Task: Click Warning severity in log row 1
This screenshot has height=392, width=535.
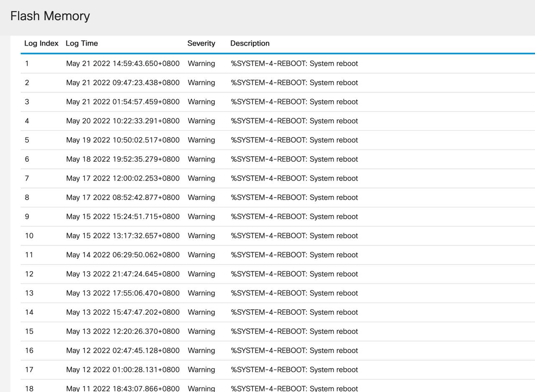Action: point(201,64)
